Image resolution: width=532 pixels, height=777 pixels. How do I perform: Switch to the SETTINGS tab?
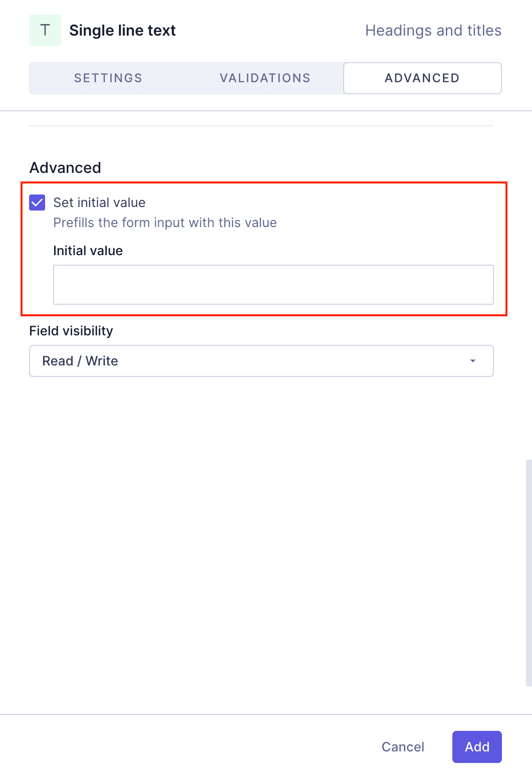point(108,78)
